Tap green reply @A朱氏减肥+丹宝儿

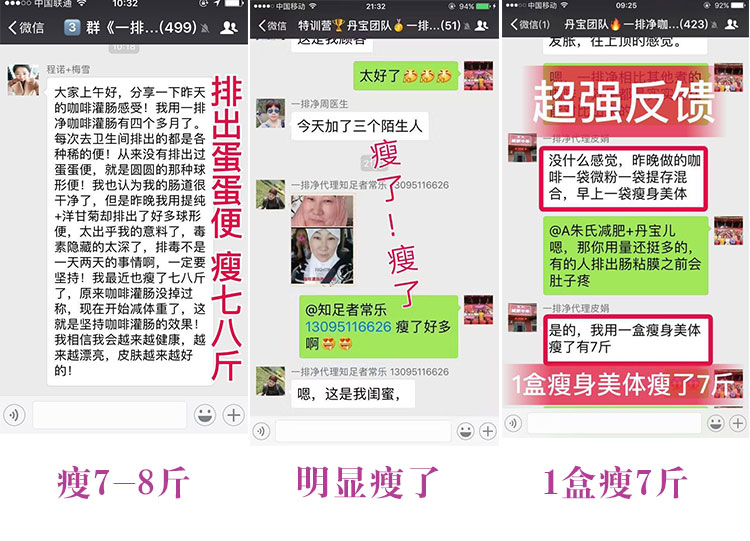pyautogui.click(x=626, y=255)
